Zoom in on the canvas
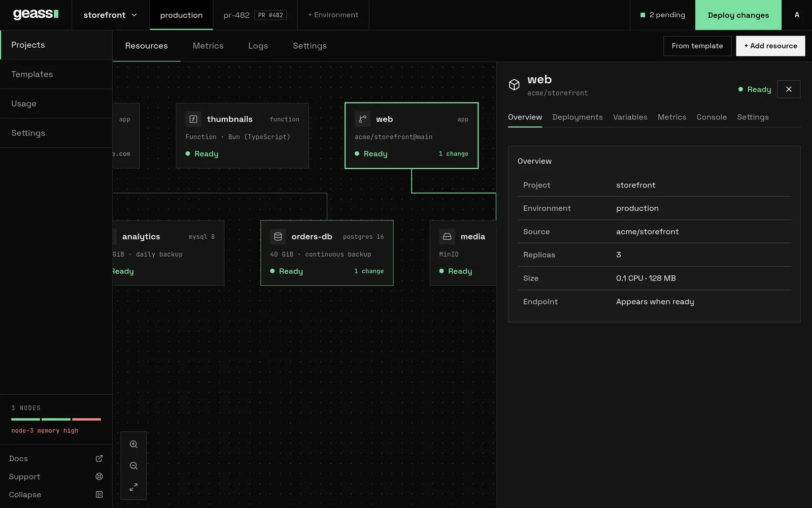Screen dimensions: 812x508 (133, 444)
